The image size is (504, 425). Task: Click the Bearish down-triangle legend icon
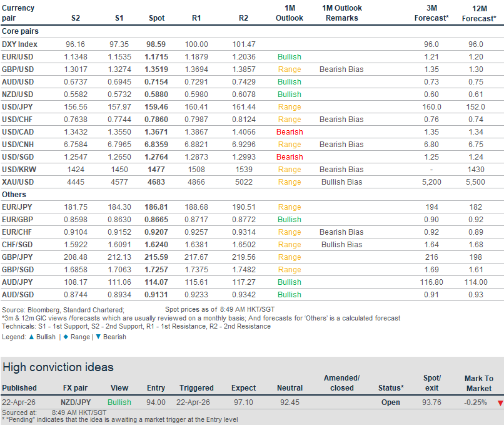click(x=98, y=337)
